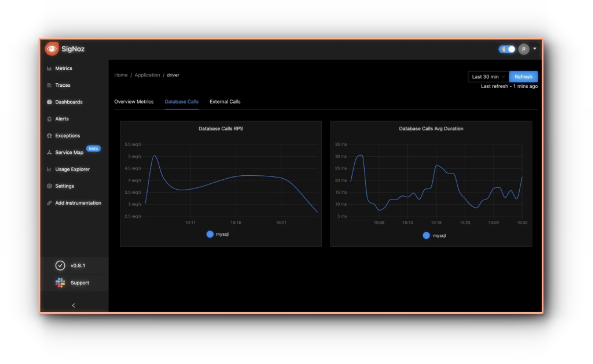
Task: Open Service Map page
Action: (69, 152)
